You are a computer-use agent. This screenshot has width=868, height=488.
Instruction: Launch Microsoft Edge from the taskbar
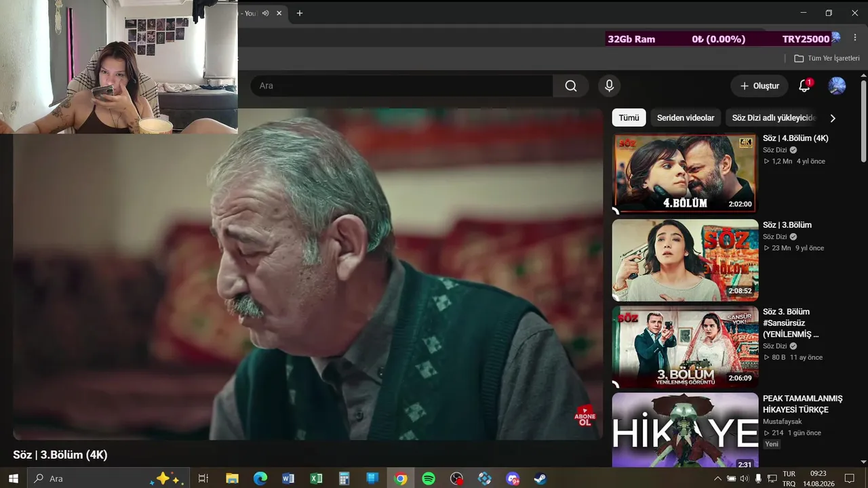click(260, 479)
